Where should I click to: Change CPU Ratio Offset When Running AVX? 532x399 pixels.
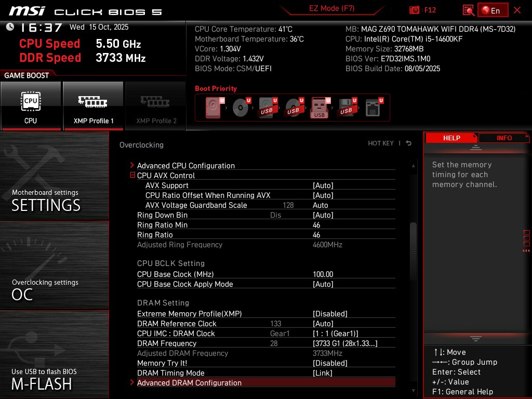323,195
